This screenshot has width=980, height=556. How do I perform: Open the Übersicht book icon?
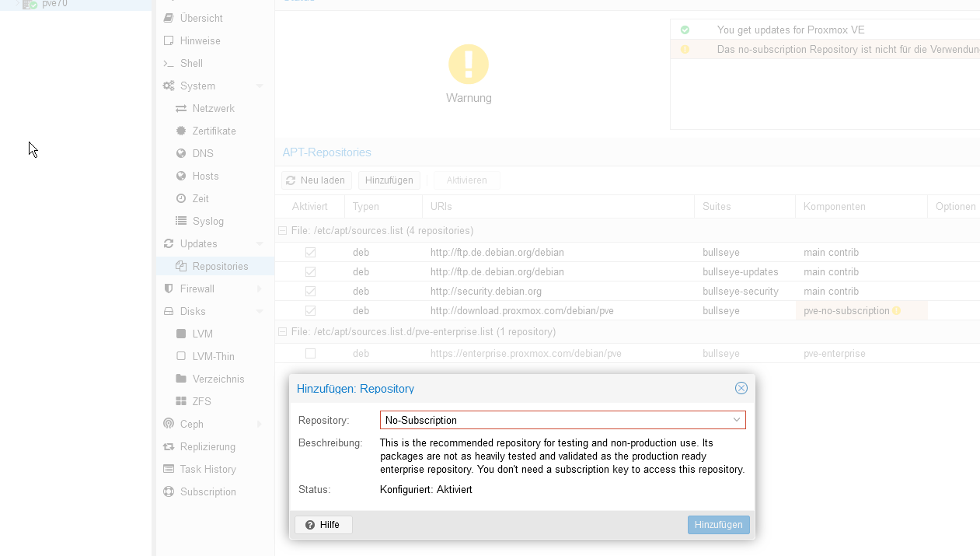169,18
